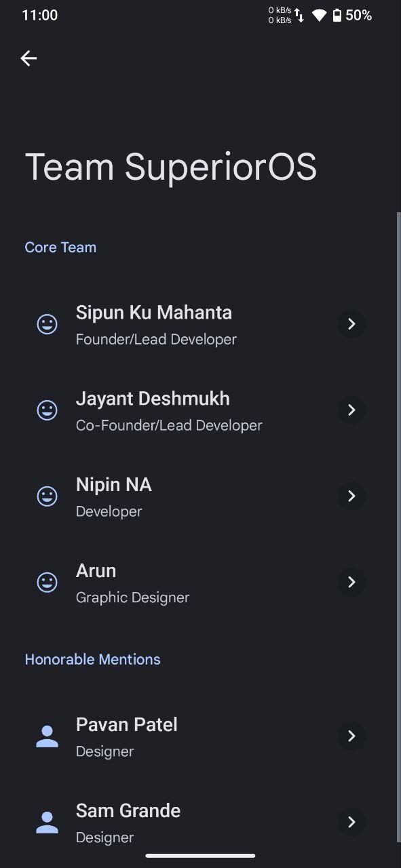Viewport: 401px width, 868px height.
Task: Click smiley icon next to Nipin NA
Action: pos(47,496)
